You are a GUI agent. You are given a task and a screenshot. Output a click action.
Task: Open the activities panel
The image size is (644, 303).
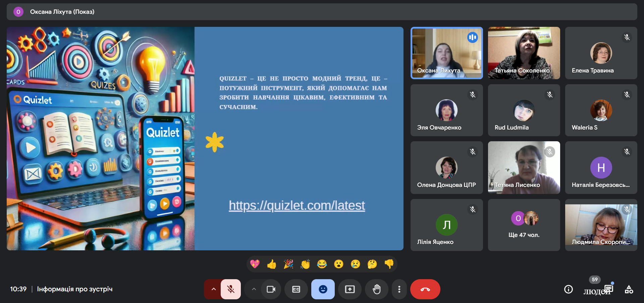[629, 289]
